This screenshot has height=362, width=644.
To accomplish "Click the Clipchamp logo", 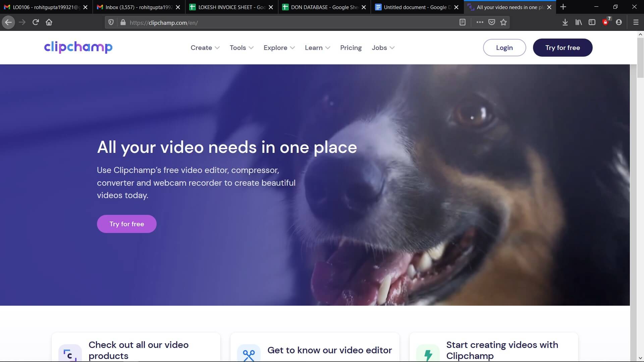I will pyautogui.click(x=78, y=47).
